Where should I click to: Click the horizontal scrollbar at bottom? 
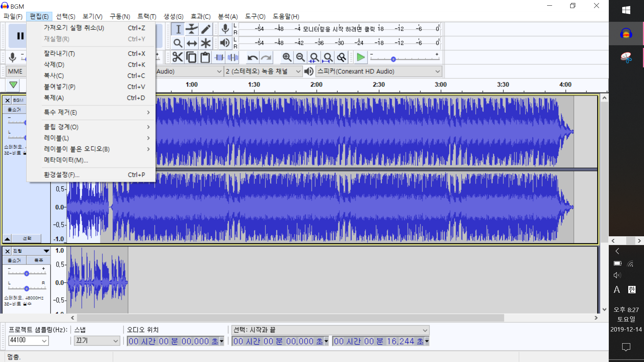290,318
